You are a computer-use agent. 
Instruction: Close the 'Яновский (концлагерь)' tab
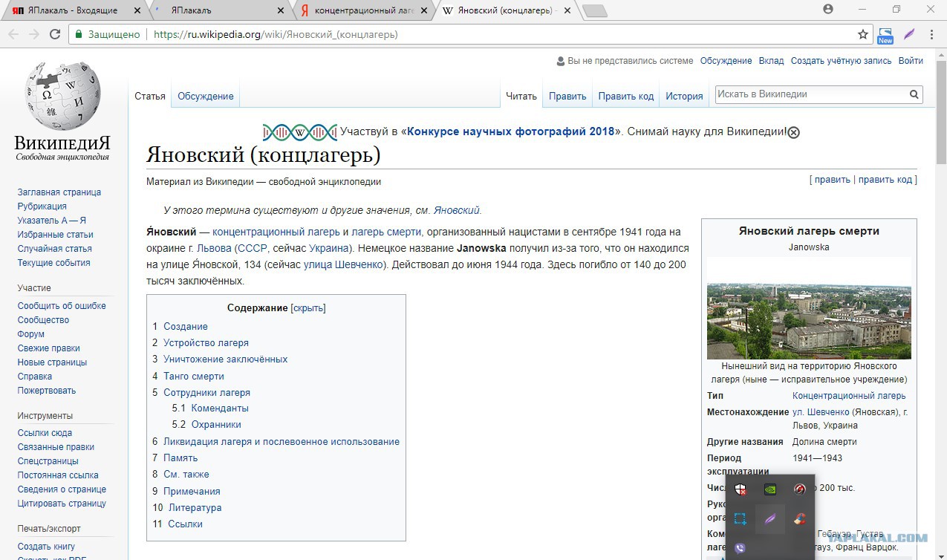click(567, 10)
